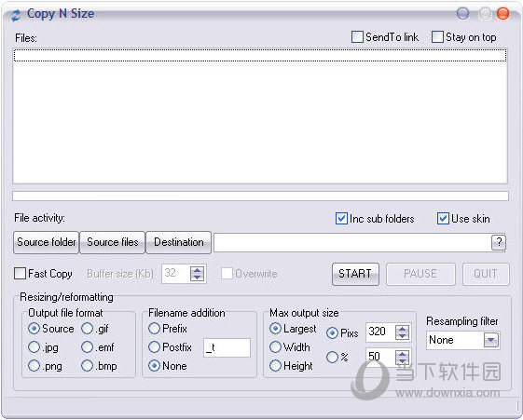523x420 pixels.
Task: Click the Buffer size field showing 32
Action: click(176, 274)
